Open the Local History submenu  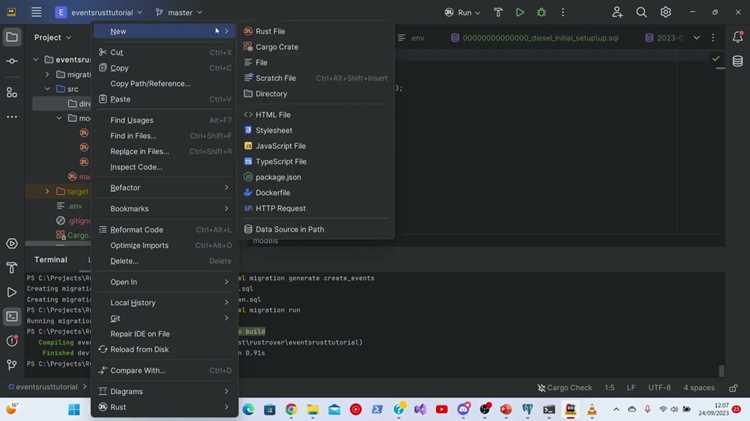[x=165, y=303]
